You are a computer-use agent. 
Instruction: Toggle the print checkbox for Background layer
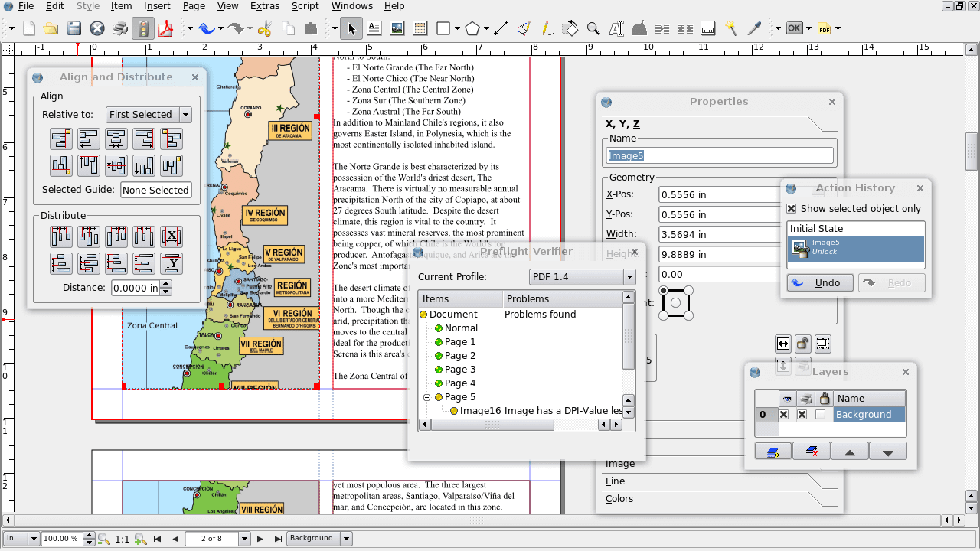point(802,414)
